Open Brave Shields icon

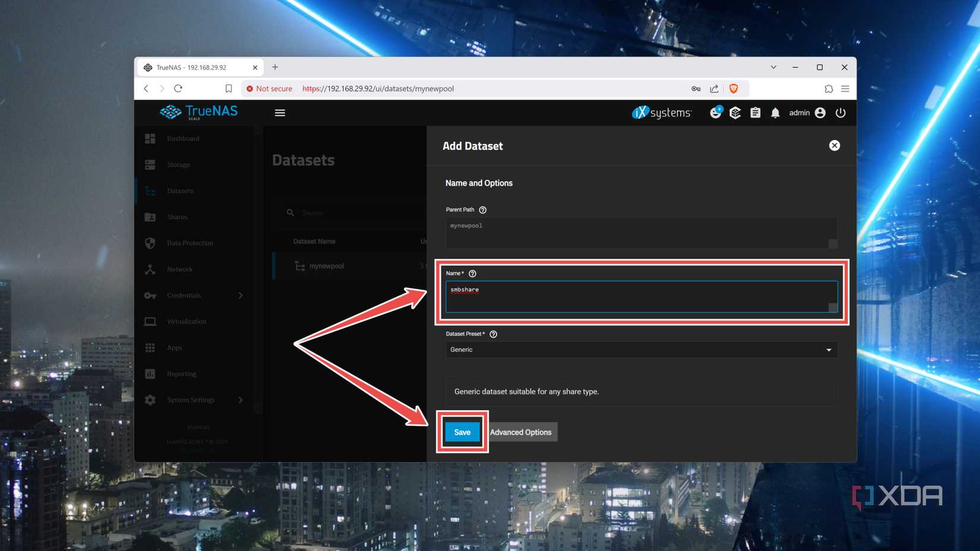734,88
